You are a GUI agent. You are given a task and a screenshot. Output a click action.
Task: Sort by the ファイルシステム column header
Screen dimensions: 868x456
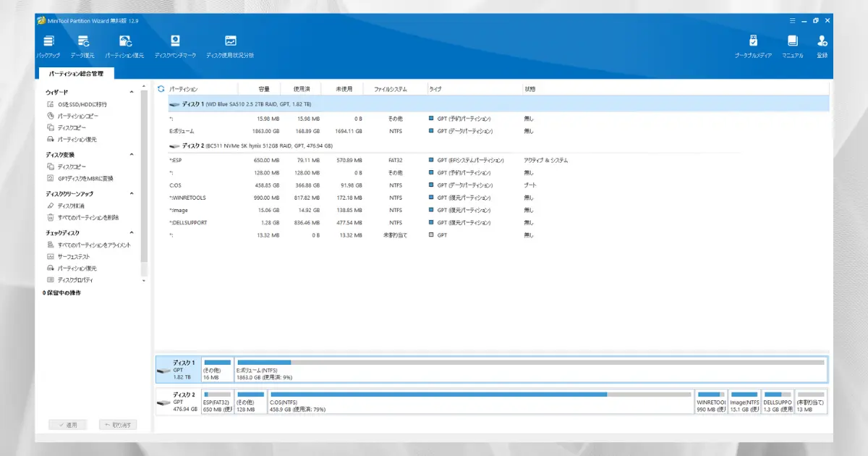tap(396, 89)
